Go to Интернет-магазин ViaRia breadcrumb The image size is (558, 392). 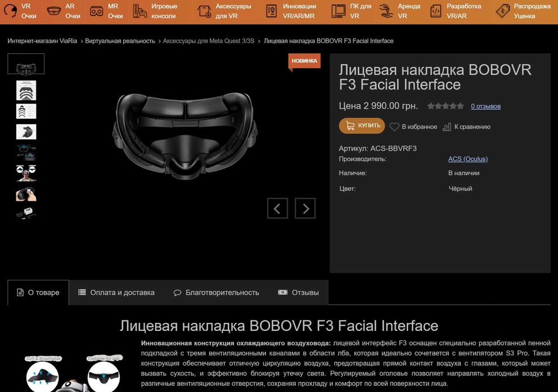point(43,41)
